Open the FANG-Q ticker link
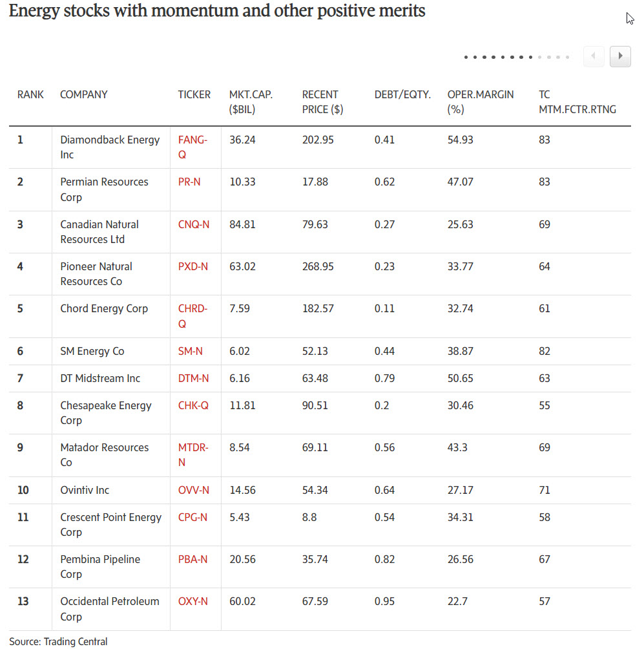Image resolution: width=644 pixels, height=649 pixels. click(192, 147)
